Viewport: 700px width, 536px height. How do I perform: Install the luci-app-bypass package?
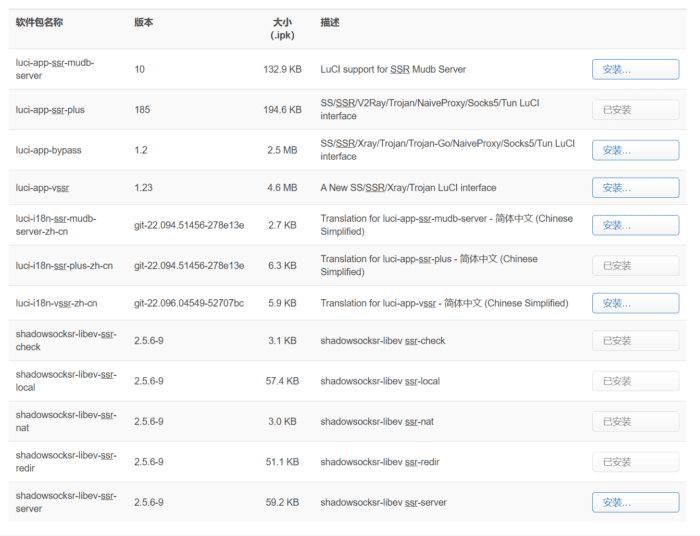(x=635, y=150)
